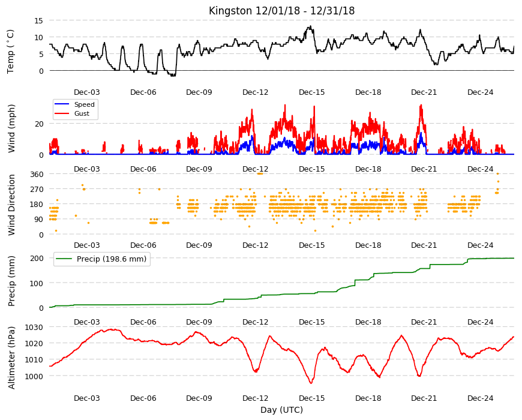Click the Day (UTC) x-axis label

tap(281, 410)
